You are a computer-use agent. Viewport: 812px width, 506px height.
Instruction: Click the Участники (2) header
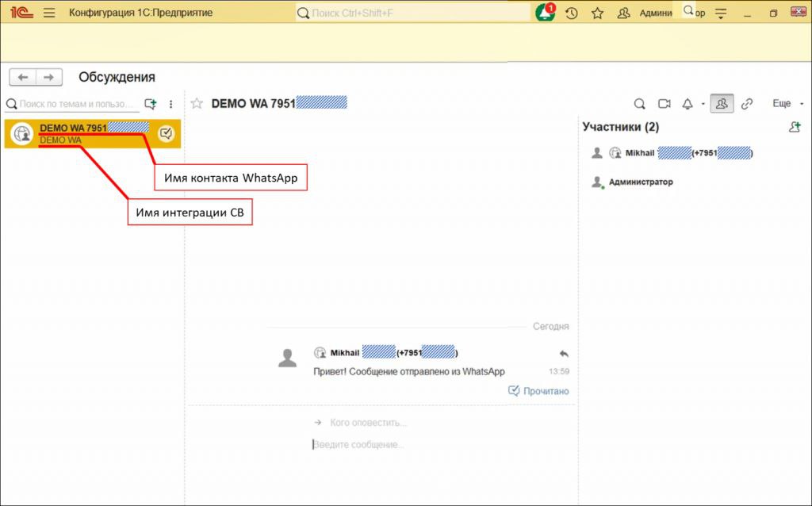point(620,127)
